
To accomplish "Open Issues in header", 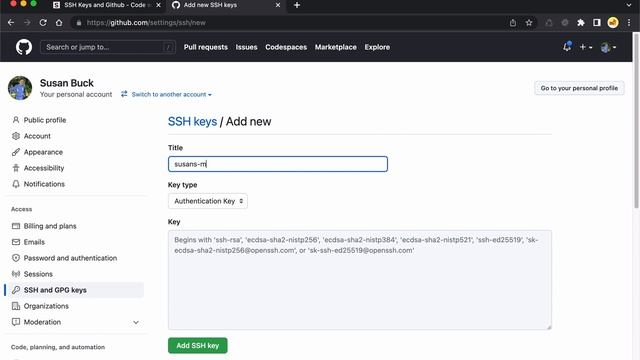I will tap(247, 47).
